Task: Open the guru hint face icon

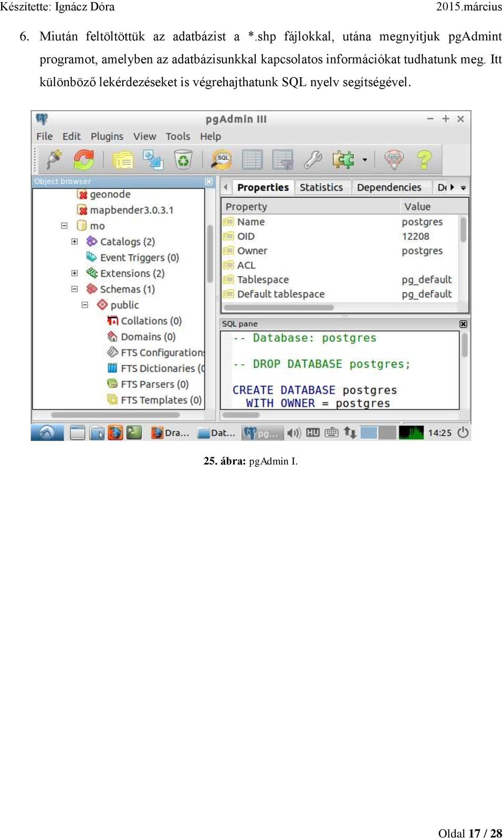Action: click(x=394, y=159)
